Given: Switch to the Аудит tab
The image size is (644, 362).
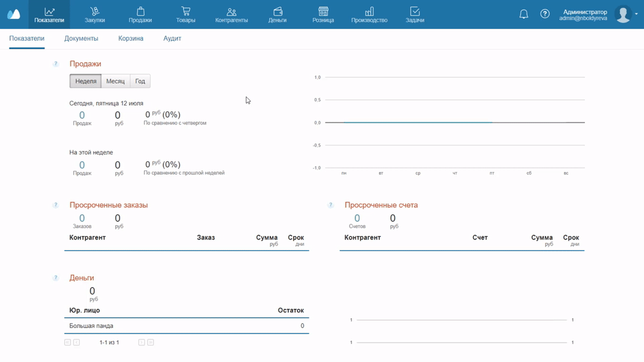Looking at the screenshot, I should (172, 38).
